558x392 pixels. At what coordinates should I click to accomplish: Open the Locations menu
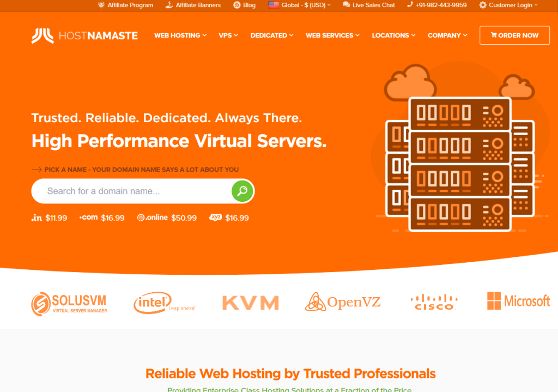pos(393,35)
